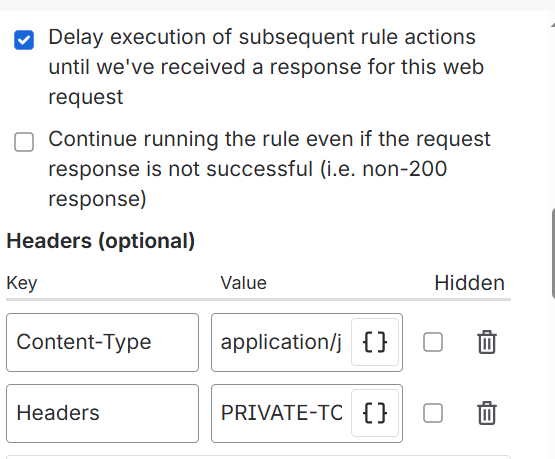This screenshot has height=459, width=555.
Task: Click the application/j value field
Action: pos(282,342)
